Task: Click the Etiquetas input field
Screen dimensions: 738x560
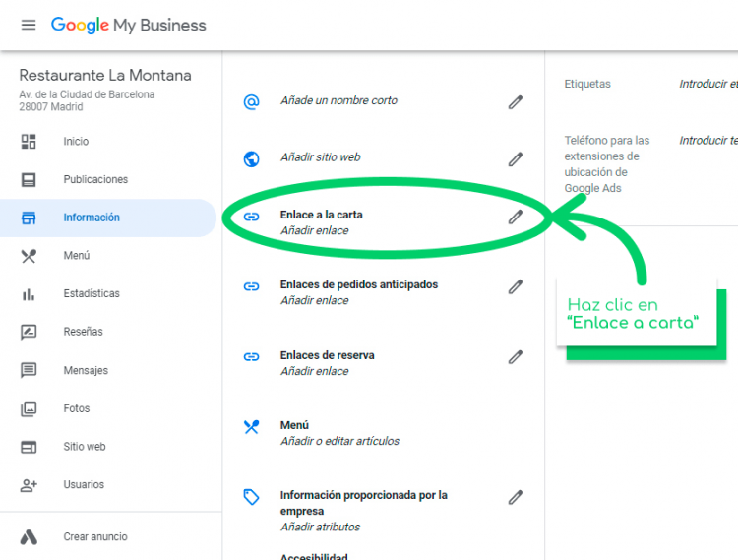Action: [x=708, y=84]
